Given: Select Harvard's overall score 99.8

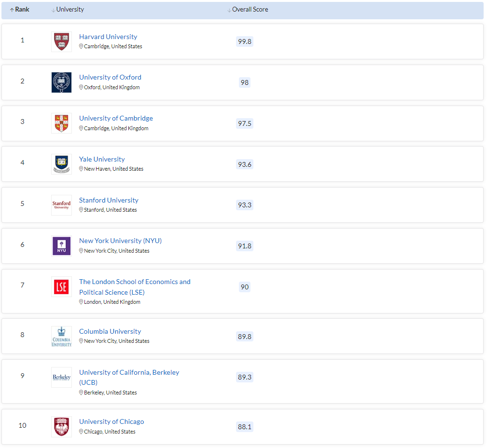Looking at the screenshot, I should click(x=245, y=41).
